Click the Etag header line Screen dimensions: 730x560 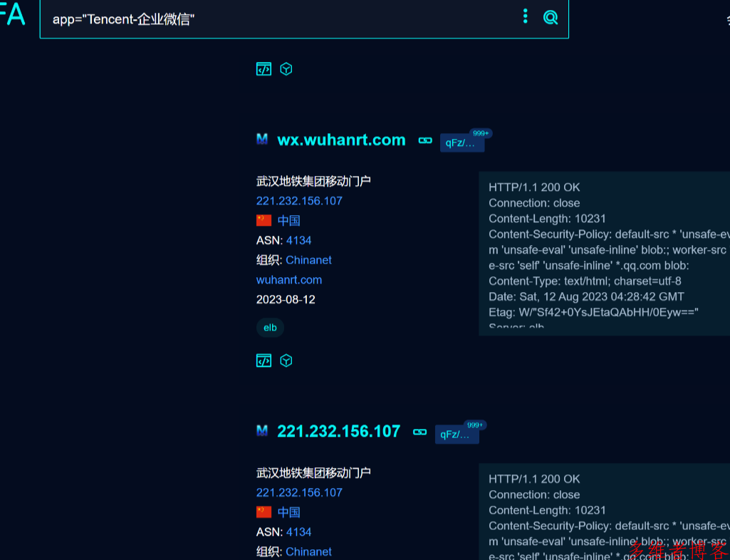coord(593,312)
